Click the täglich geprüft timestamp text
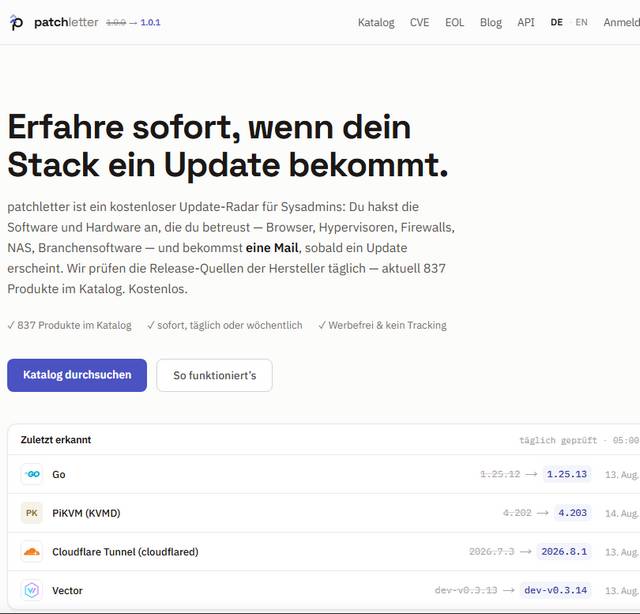 pos(579,440)
